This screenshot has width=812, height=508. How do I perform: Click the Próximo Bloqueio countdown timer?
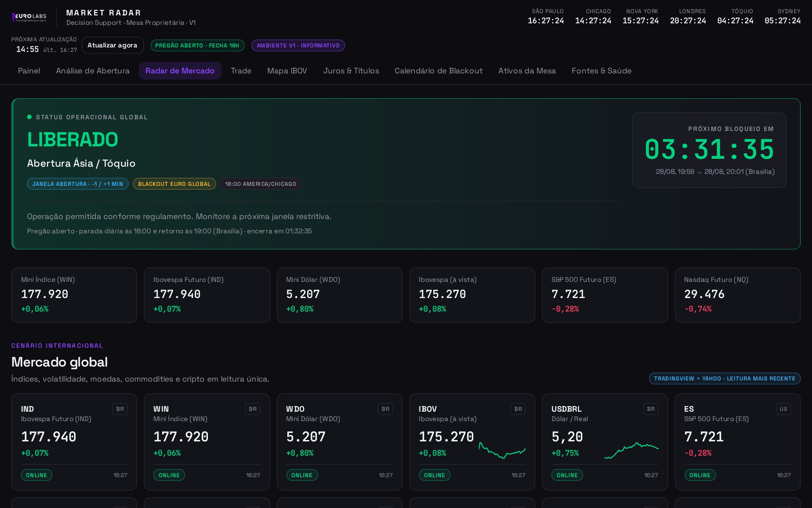709,149
